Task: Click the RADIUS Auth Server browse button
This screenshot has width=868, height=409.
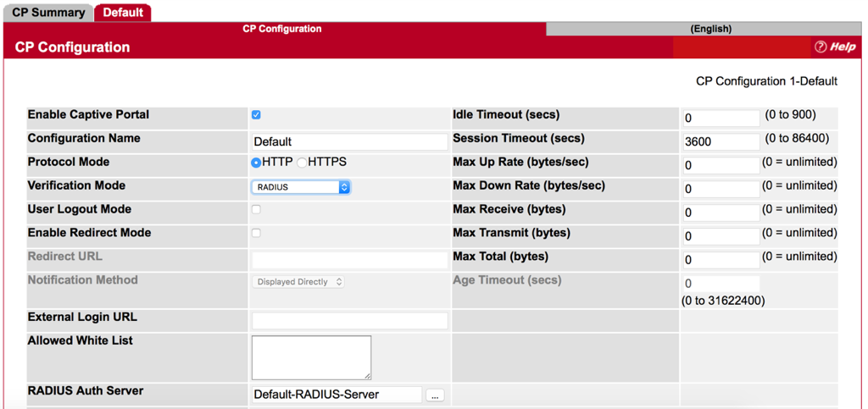Action: pos(435,395)
